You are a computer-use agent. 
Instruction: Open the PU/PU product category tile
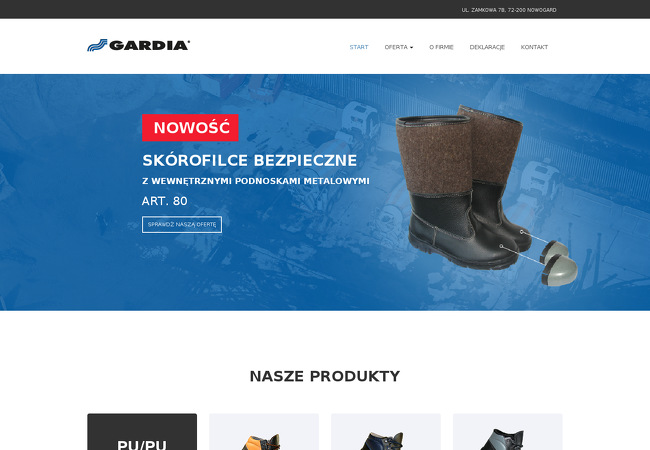142,432
